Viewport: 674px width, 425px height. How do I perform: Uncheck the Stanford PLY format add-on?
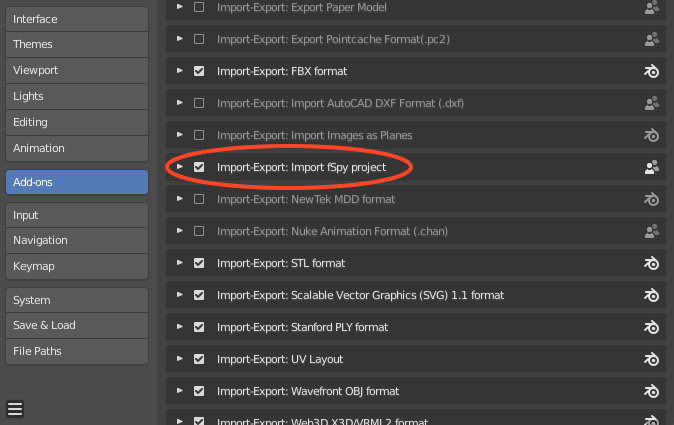tap(199, 327)
